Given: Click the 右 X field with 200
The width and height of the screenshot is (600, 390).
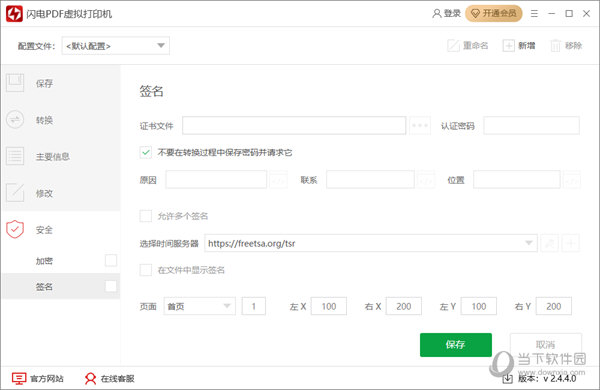Looking at the screenshot, I should [x=404, y=306].
